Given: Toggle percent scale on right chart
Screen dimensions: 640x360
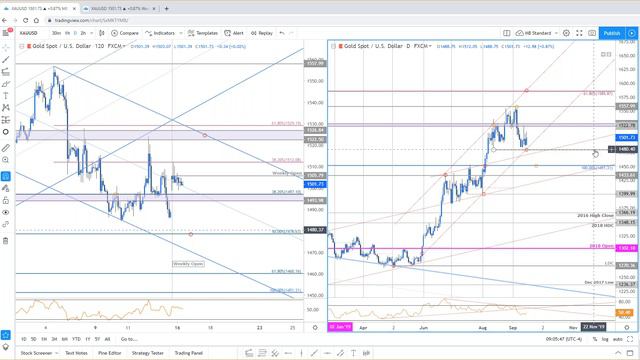Looking at the screenshot, I should 595,339.
